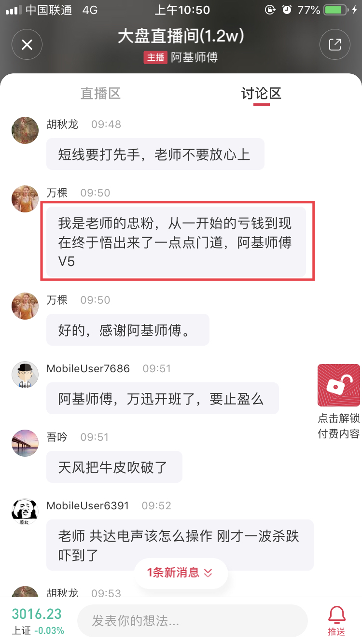Image resolution: width=362 pixels, height=644 pixels.
Task: Tap 吾吟's bridge sunset avatar
Action: [x=25, y=443]
